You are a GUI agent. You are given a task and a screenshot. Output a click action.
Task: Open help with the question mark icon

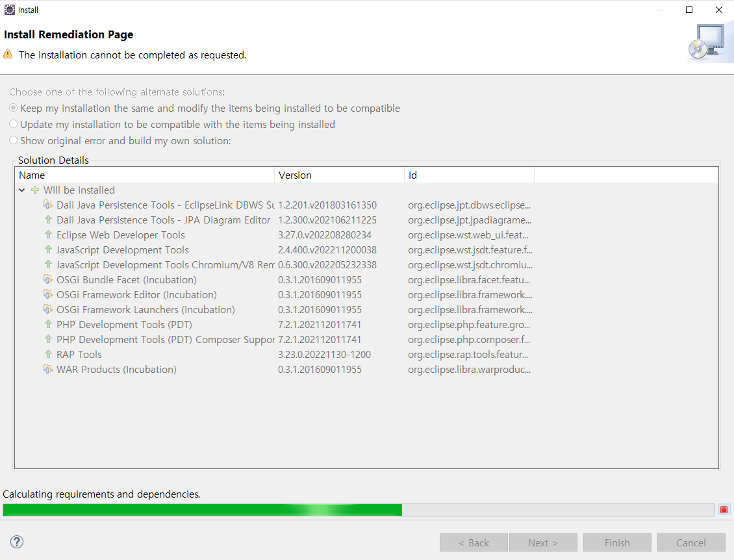click(17, 542)
